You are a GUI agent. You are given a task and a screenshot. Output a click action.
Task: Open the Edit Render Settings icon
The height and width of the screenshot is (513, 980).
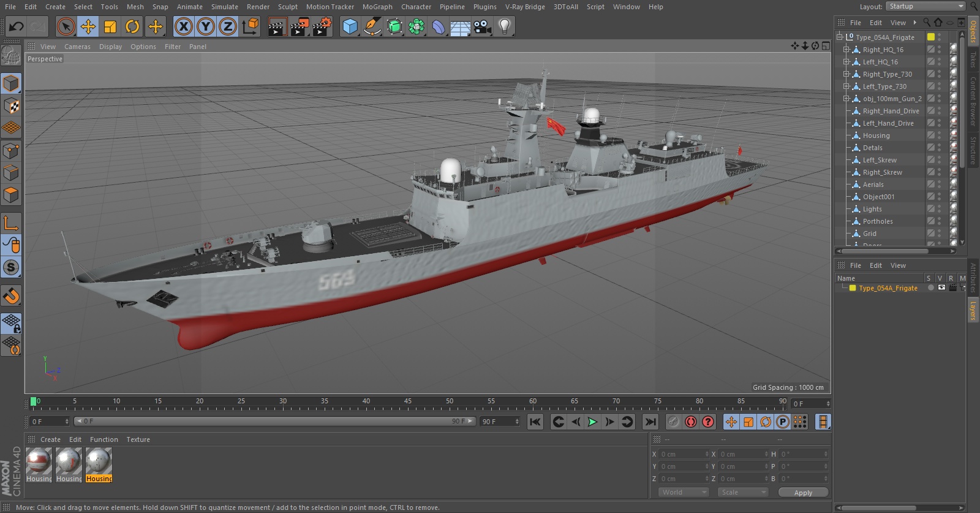point(322,26)
